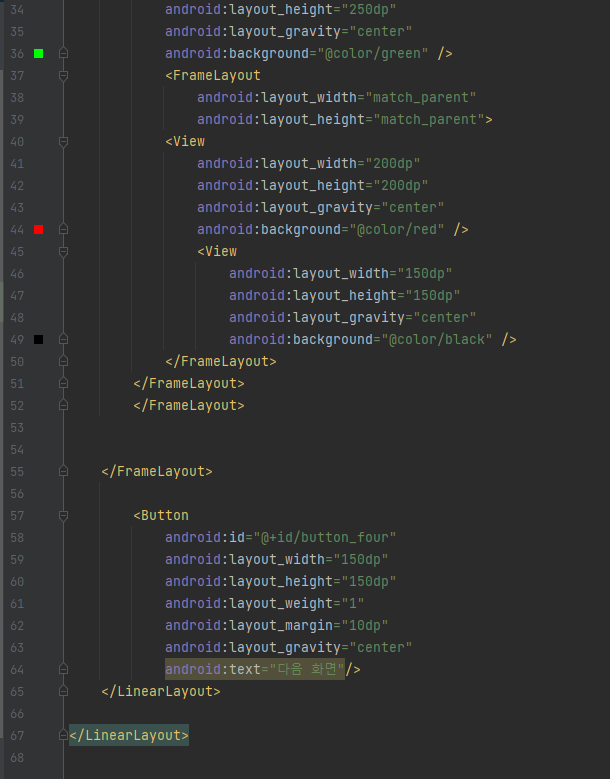The image size is (610, 779).
Task: Toggle fold marker on line 64
Action: (63, 670)
